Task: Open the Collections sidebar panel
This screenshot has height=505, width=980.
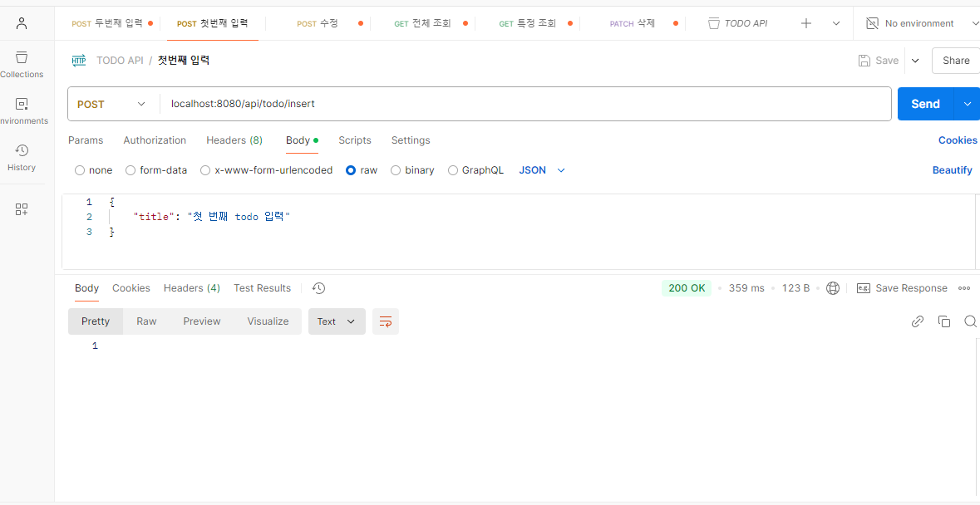Action: [x=22, y=64]
